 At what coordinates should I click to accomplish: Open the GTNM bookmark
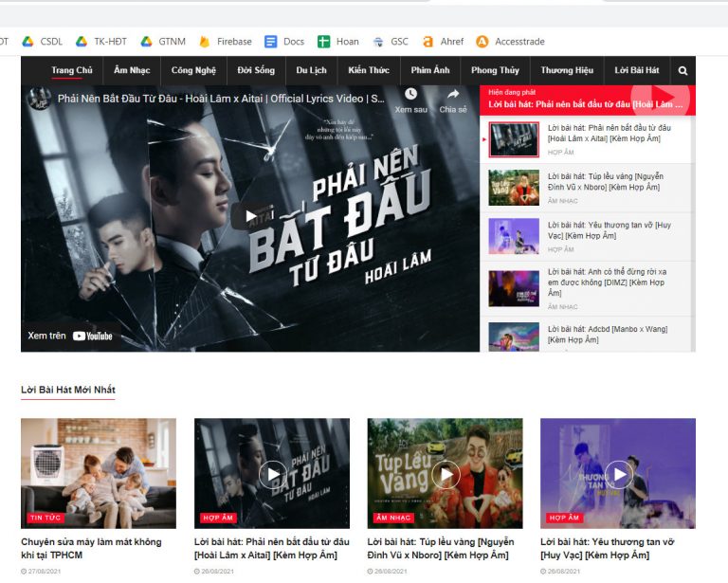(163, 42)
